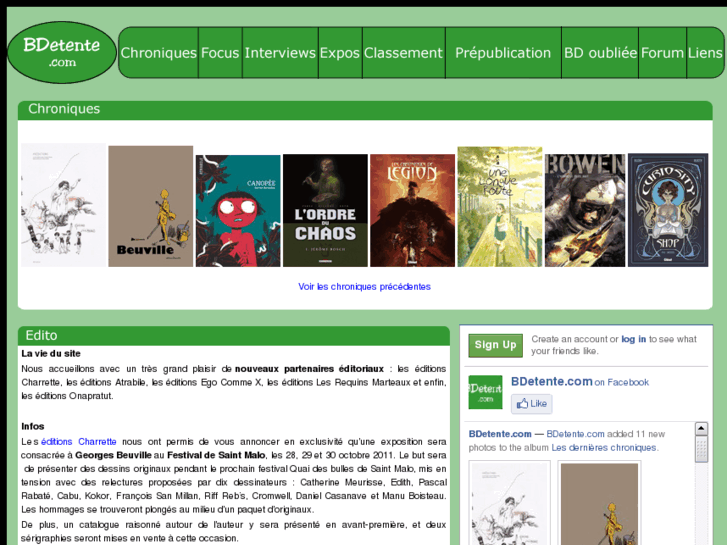Select Classement in the navigation bar
The image size is (727, 545).
[x=403, y=53]
